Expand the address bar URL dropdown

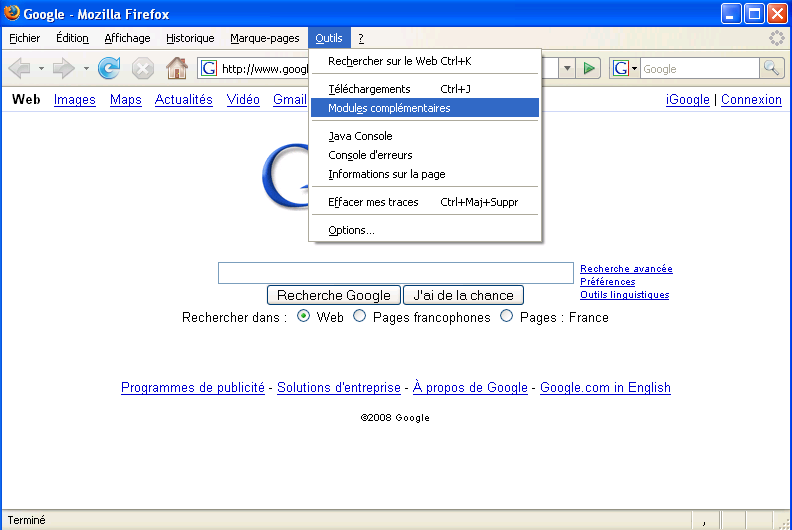[567, 68]
